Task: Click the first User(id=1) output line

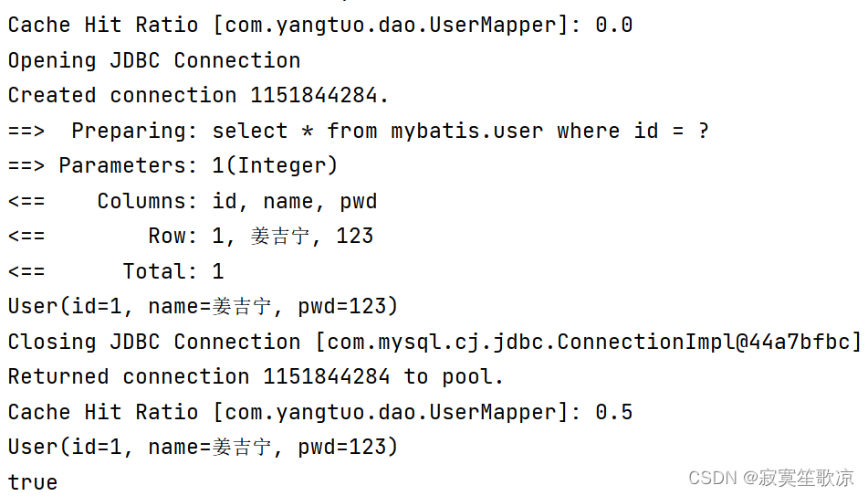Action: [x=203, y=307]
